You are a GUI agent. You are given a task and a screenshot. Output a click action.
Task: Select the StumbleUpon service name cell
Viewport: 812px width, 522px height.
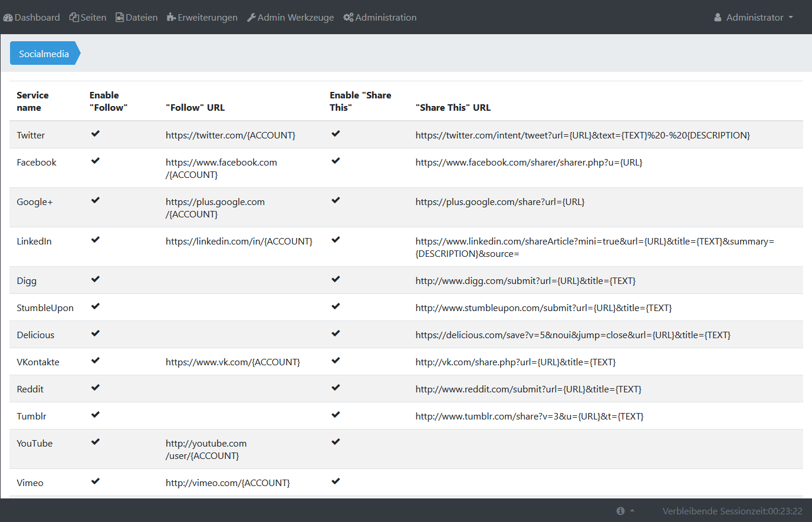tap(45, 308)
